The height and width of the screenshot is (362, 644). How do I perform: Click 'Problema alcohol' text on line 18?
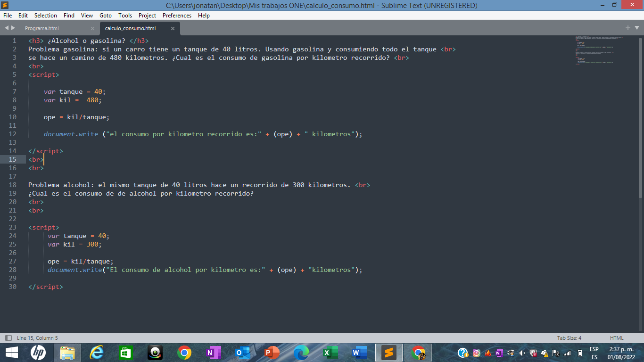(59, 185)
